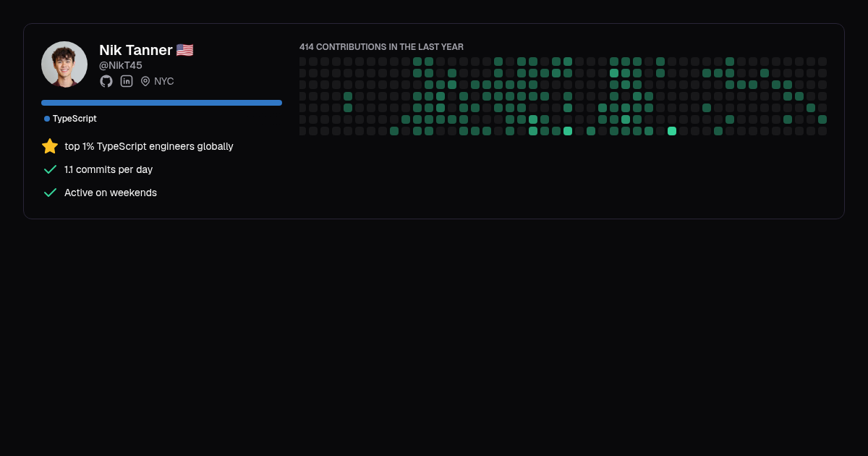
Task: Open the @NikT45 handle
Action: pos(121,65)
